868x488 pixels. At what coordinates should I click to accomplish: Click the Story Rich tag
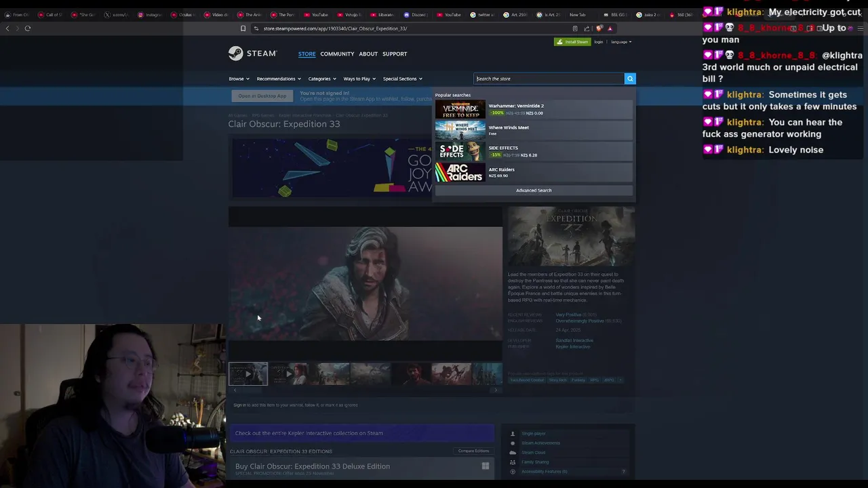click(558, 380)
